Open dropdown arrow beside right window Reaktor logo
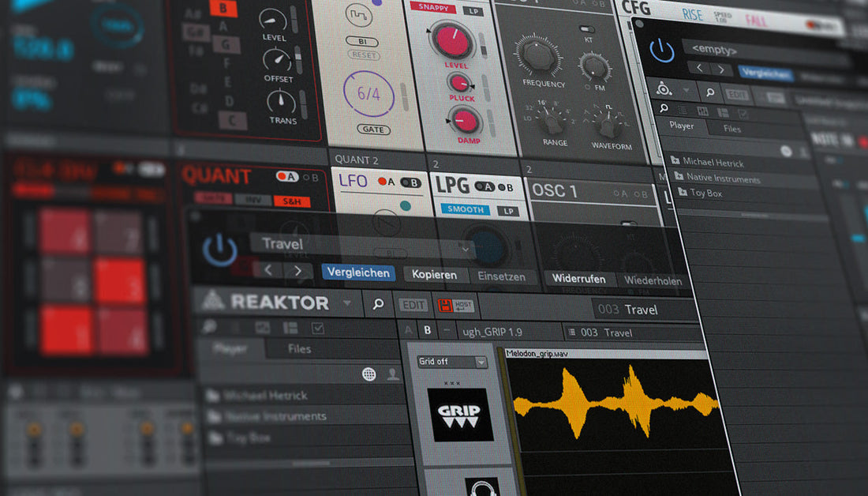 pos(687,90)
